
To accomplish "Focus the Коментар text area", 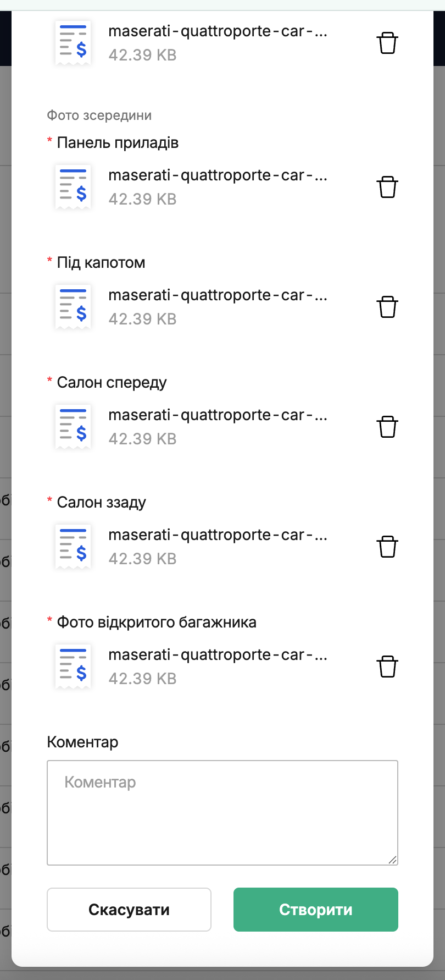I will [222, 813].
